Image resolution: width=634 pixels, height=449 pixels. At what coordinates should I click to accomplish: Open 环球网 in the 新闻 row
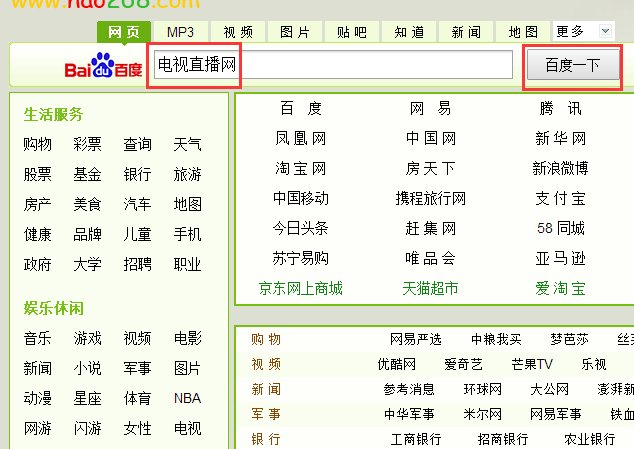coord(482,389)
